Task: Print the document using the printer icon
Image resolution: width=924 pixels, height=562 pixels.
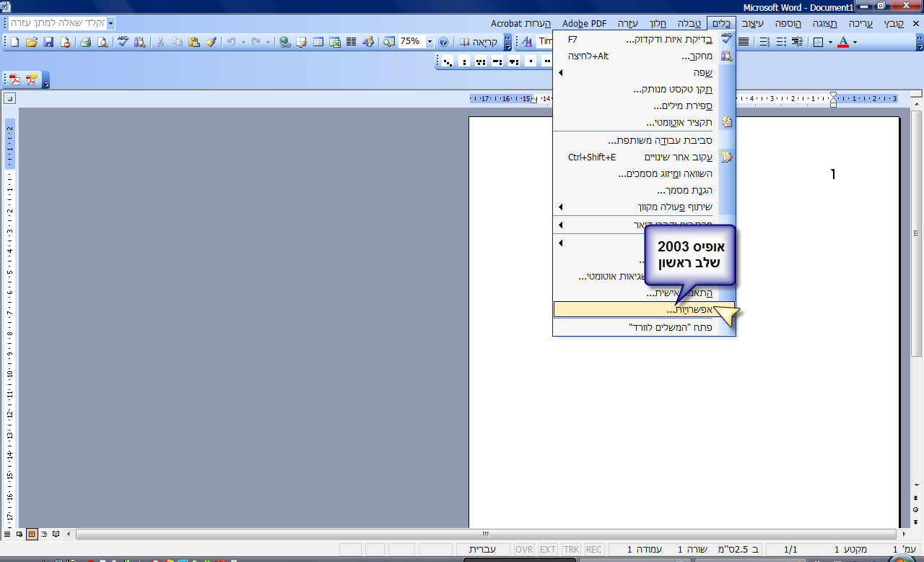Action: point(85,42)
